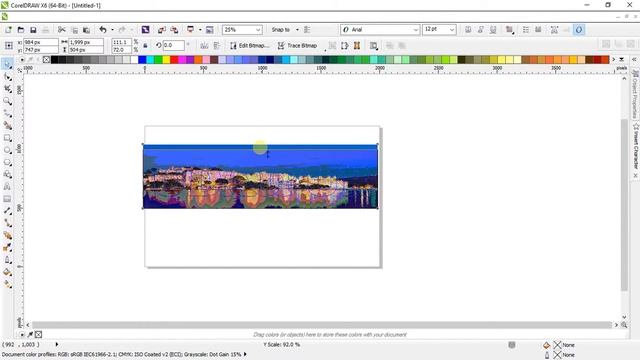Select the Rectangle tool
640x360 pixels.
(7, 138)
